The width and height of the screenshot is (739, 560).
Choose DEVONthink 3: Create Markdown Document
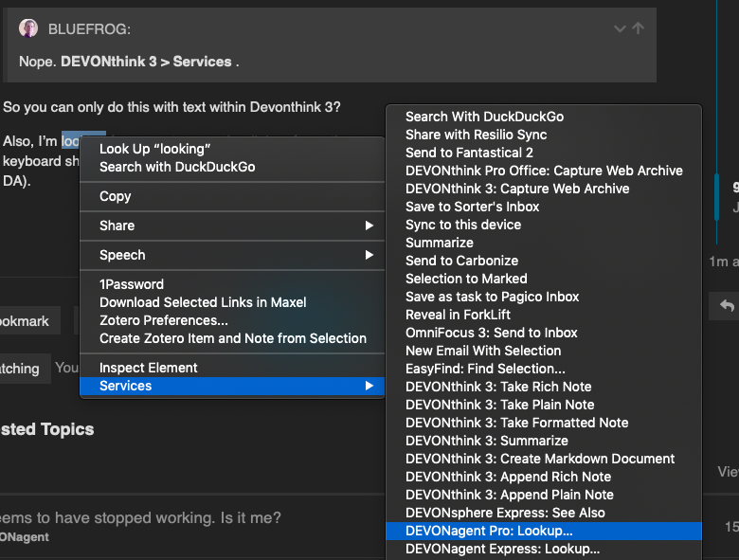coord(544,459)
